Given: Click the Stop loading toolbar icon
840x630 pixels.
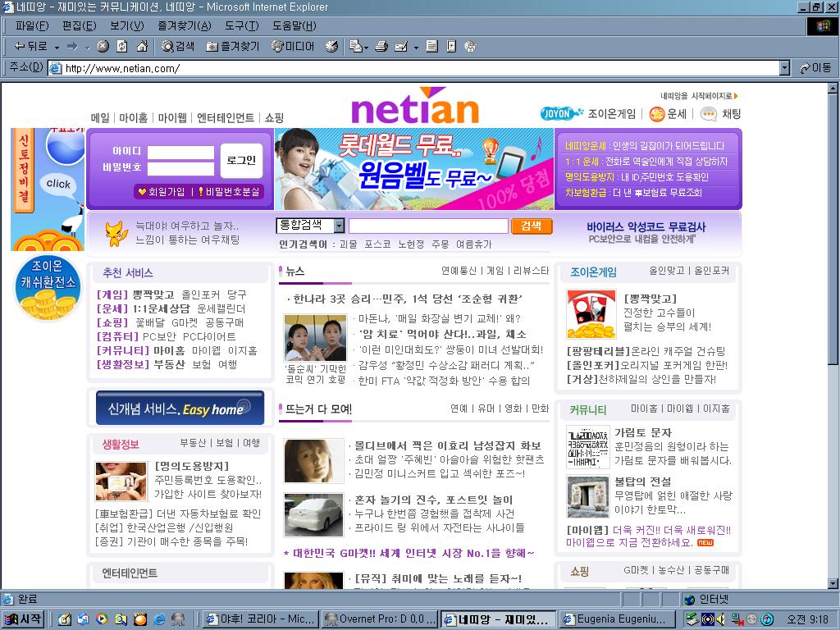Looking at the screenshot, I should (103, 47).
